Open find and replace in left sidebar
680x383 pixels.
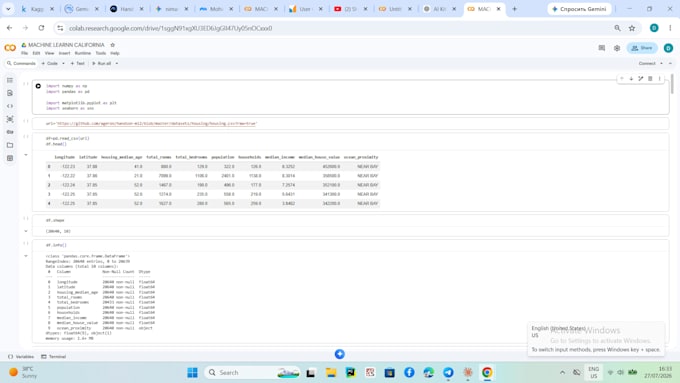10,93
